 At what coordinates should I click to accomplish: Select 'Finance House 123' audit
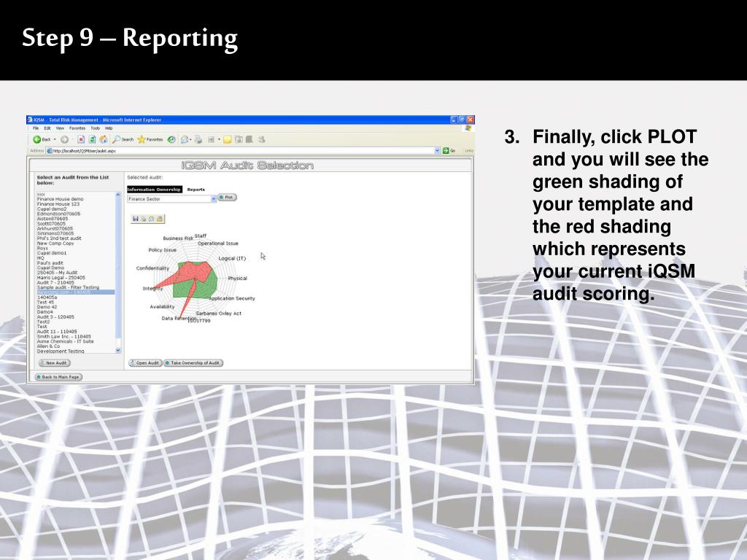coord(58,204)
